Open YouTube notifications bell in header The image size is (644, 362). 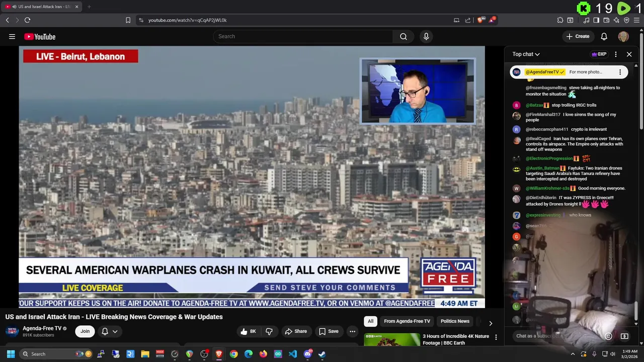(604, 36)
